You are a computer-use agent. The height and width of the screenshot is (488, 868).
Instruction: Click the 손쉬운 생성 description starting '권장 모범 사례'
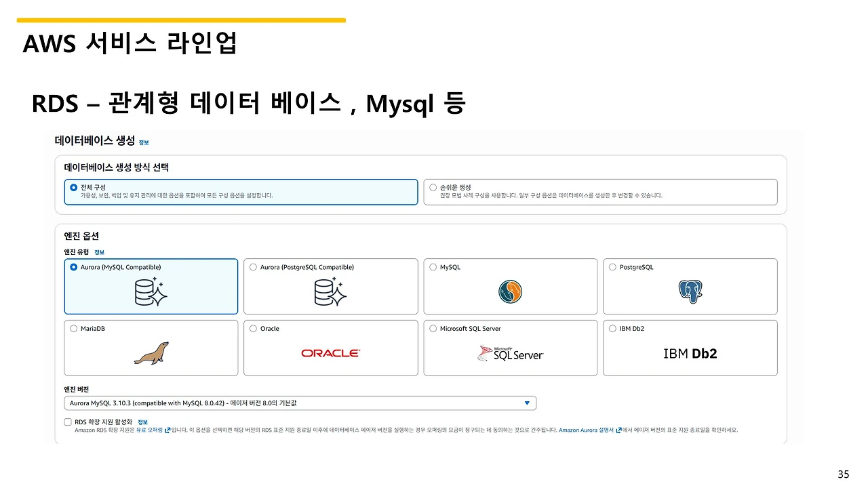coord(551,195)
